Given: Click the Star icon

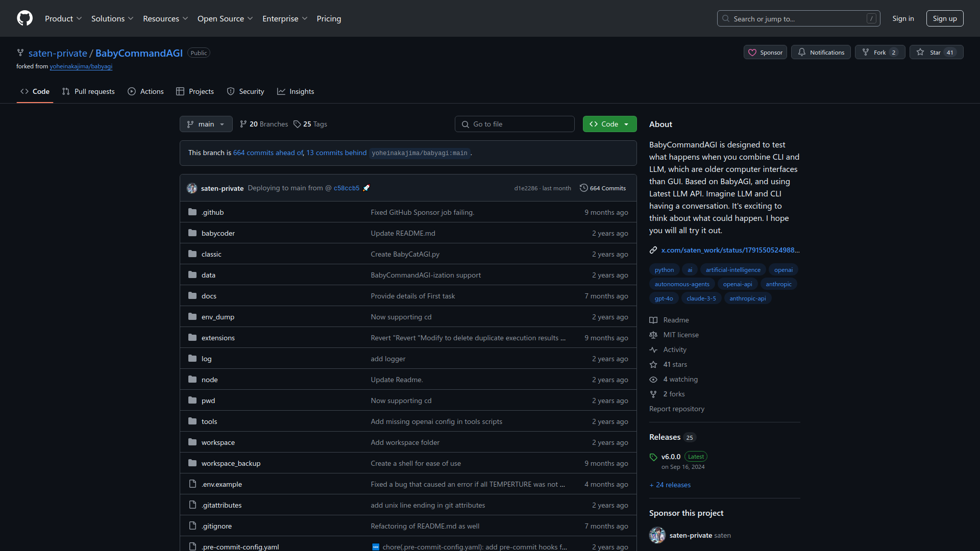Looking at the screenshot, I should [x=920, y=52].
